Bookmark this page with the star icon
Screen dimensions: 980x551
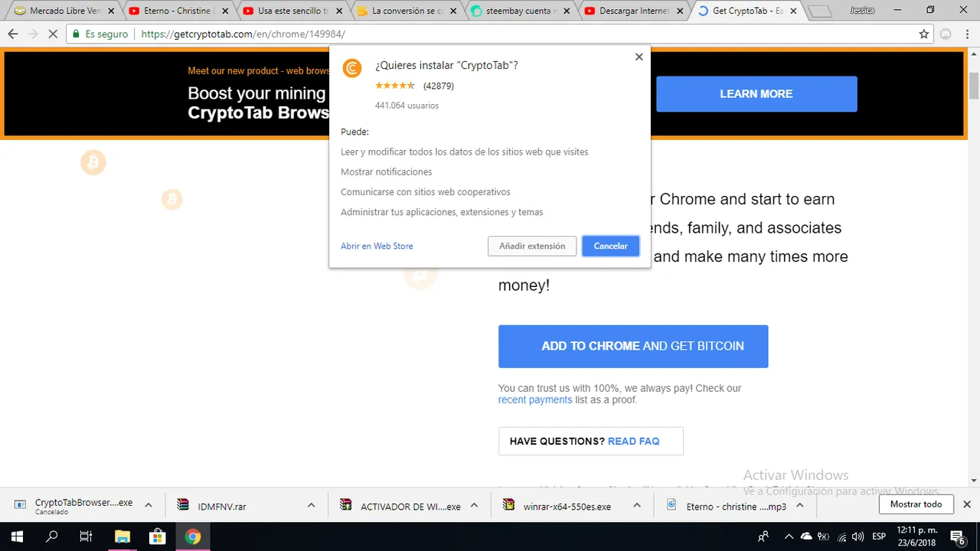(924, 34)
